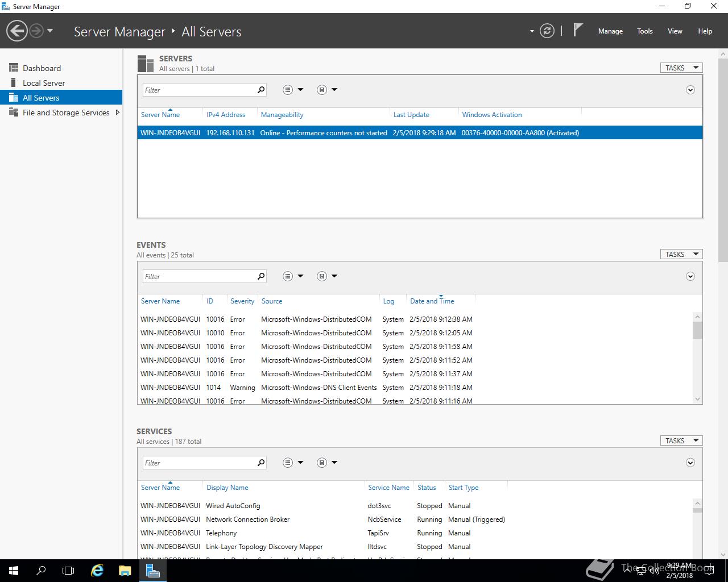Launch Internet Explorer from taskbar
The width and height of the screenshot is (728, 582).
tap(98, 571)
